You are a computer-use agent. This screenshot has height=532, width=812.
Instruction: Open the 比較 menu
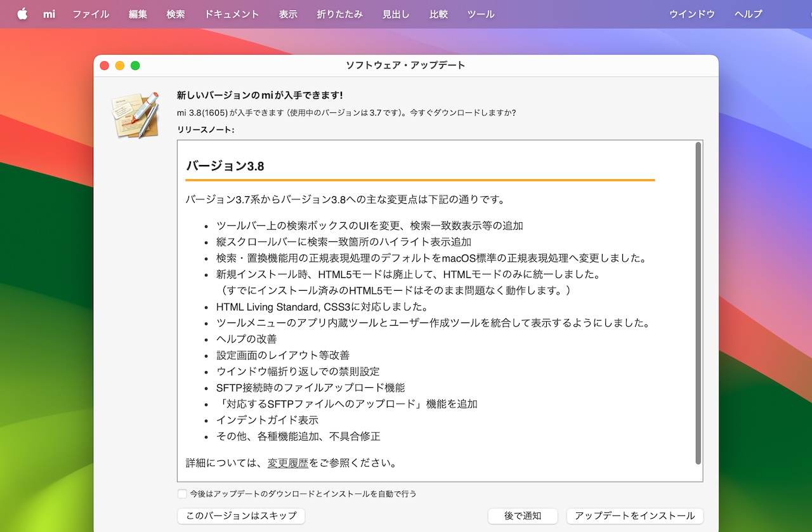click(x=438, y=14)
